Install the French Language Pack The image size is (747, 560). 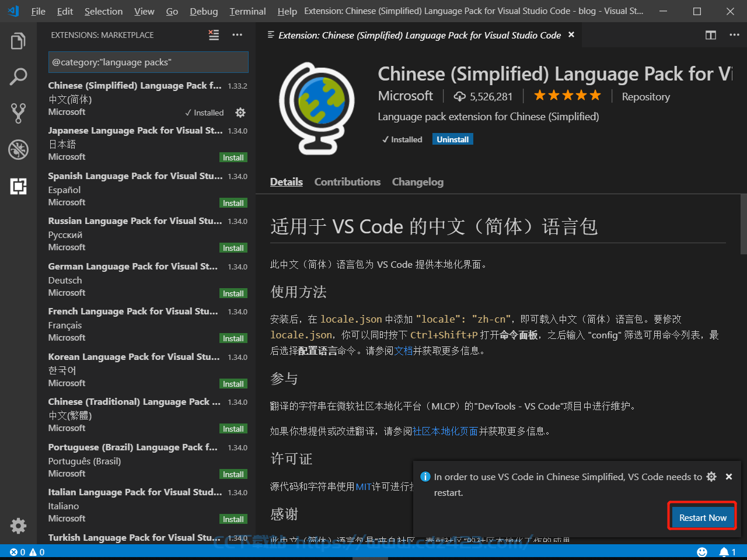(233, 339)
